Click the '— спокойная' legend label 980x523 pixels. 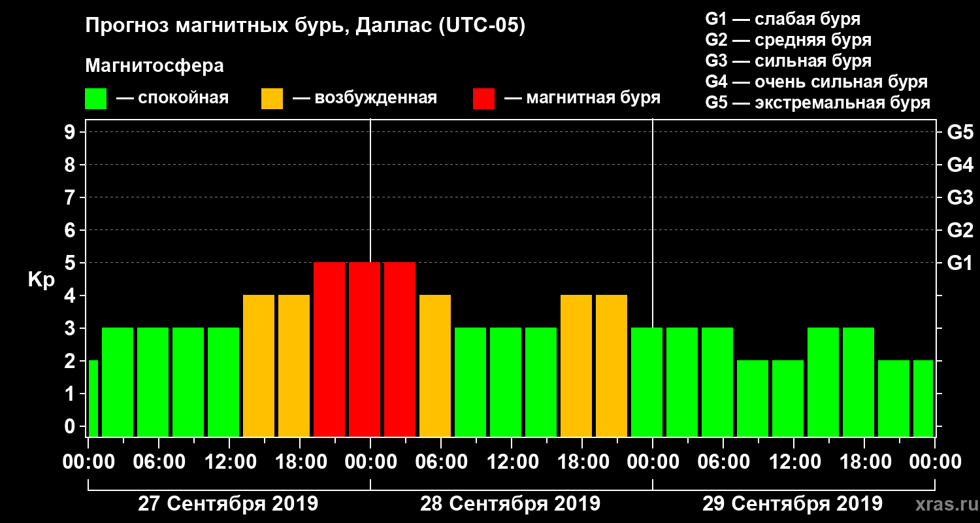(x=172, y=98)
